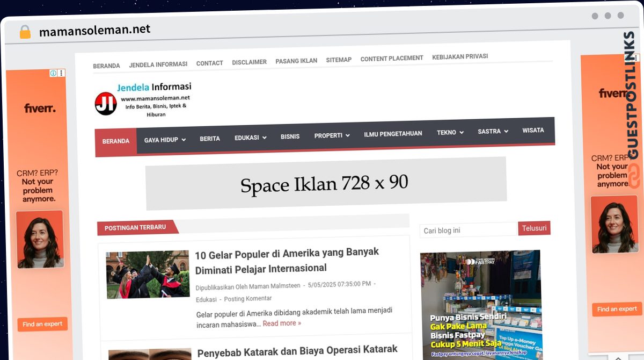Open the 10 Gelar Populer di Amerika article
This screenshot has height=360, width=644.
(287, 260)
